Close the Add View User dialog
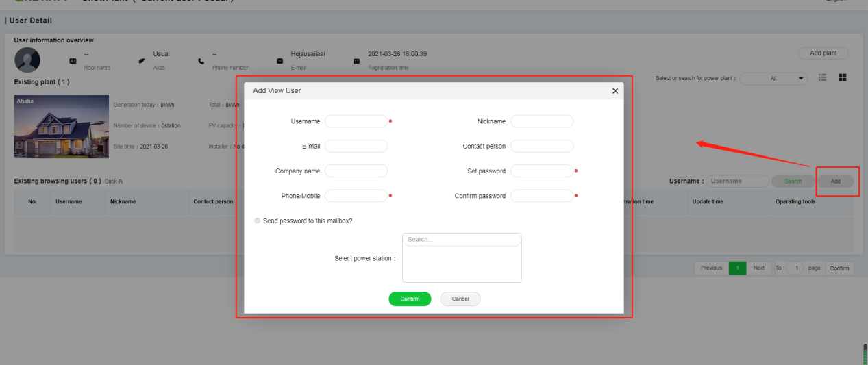 (615, 91)
